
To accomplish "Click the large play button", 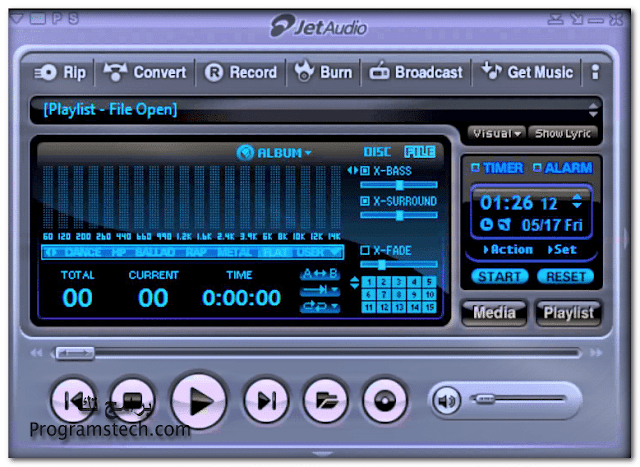I will [x=199, y=401].
